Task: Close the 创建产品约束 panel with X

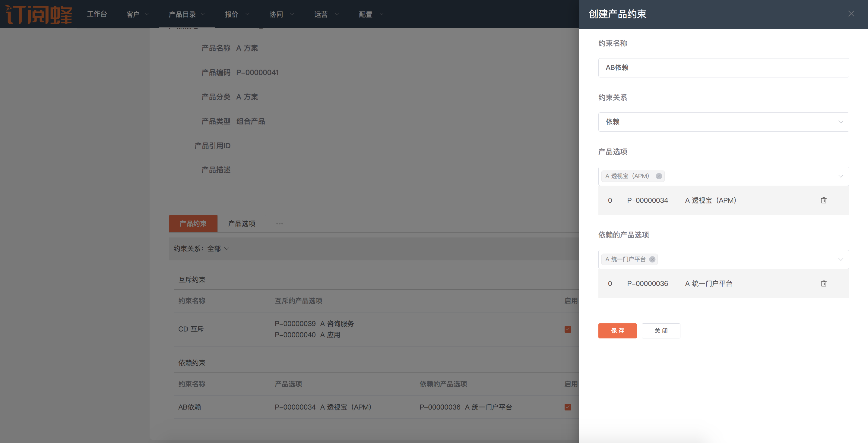Action: (x=851, y=14)
